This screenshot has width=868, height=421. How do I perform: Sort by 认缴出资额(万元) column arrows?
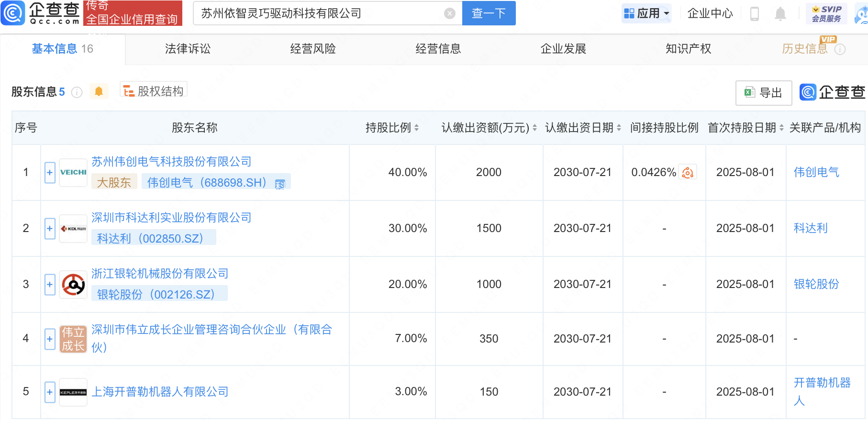coord(534,128)
